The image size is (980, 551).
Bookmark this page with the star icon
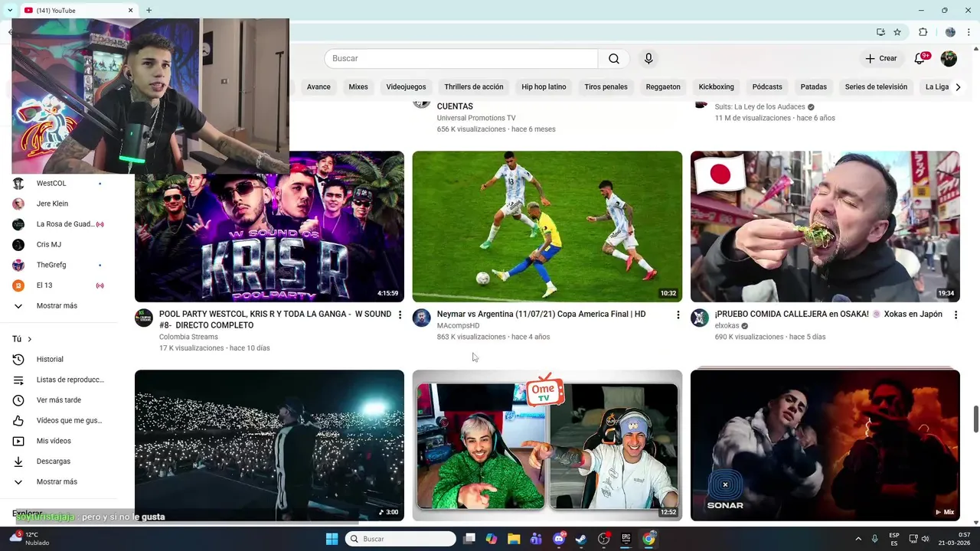897,32
